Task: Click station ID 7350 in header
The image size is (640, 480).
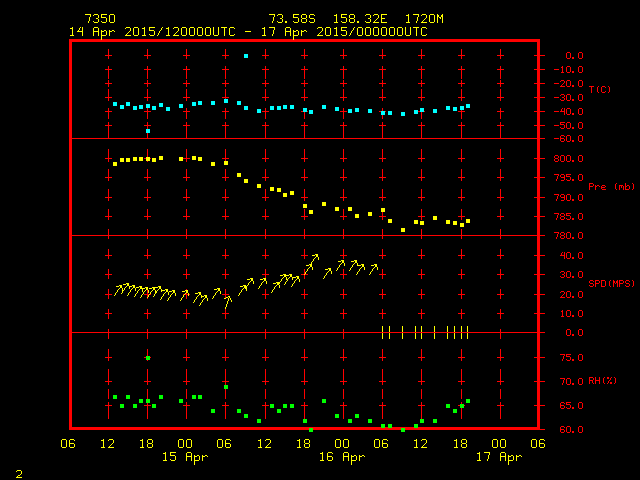Action: pyautogui.click(x=99, y=19)
